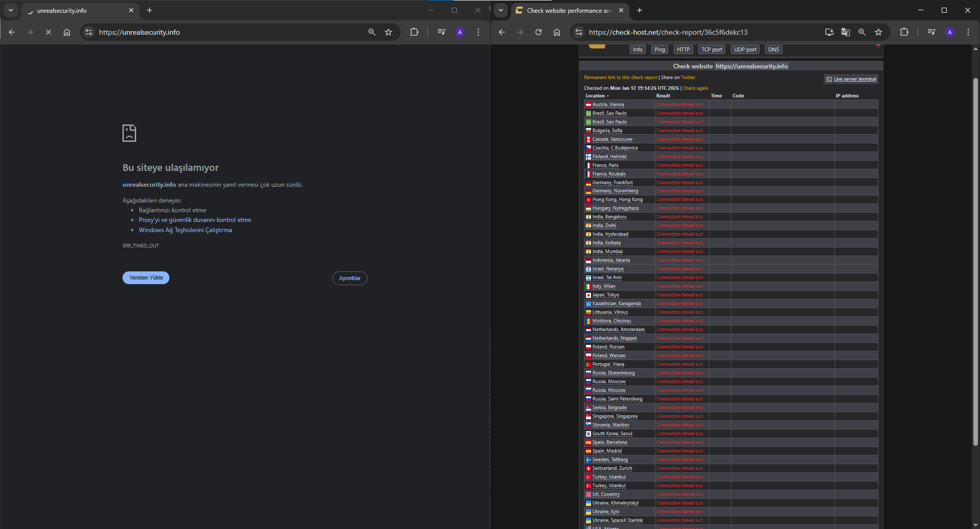Click the Check again link
The width and height of the screenshot is (980, 529).
(696, 88)
